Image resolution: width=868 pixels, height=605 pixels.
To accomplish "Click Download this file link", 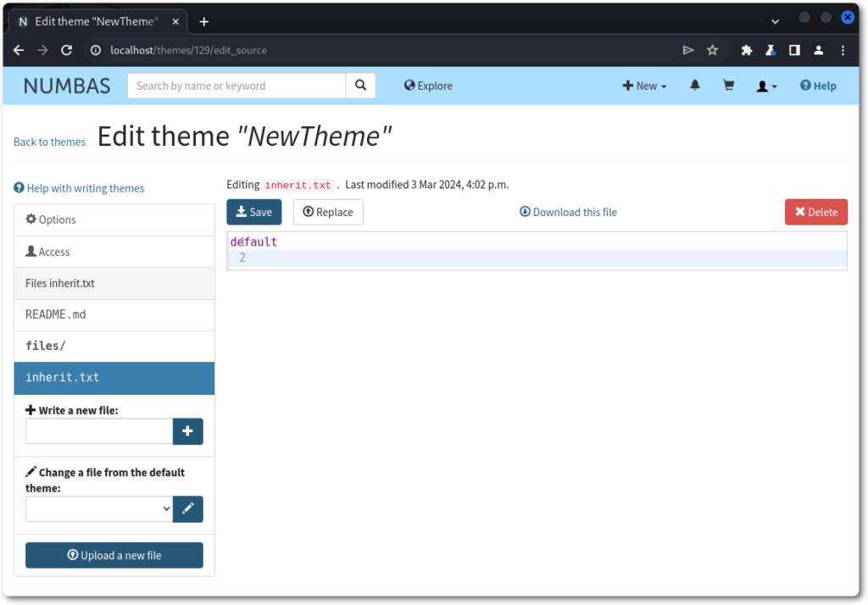I will pos(568,212).
